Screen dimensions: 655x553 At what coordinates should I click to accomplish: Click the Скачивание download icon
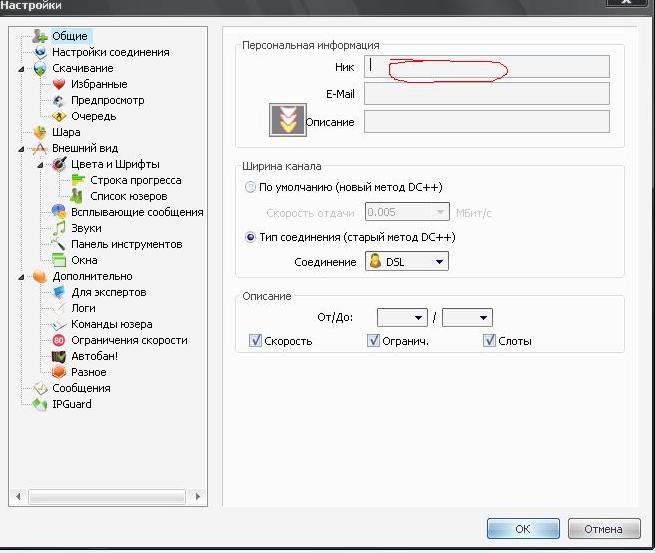click(40, 68)
